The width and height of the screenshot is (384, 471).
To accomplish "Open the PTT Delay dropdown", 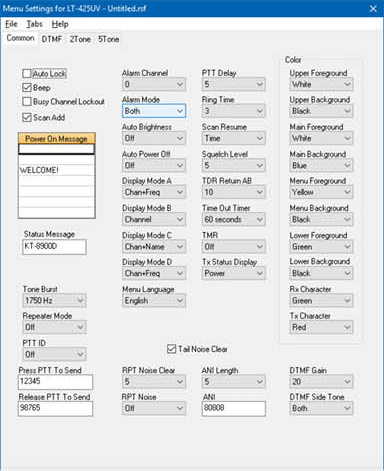I will (233, 84).
